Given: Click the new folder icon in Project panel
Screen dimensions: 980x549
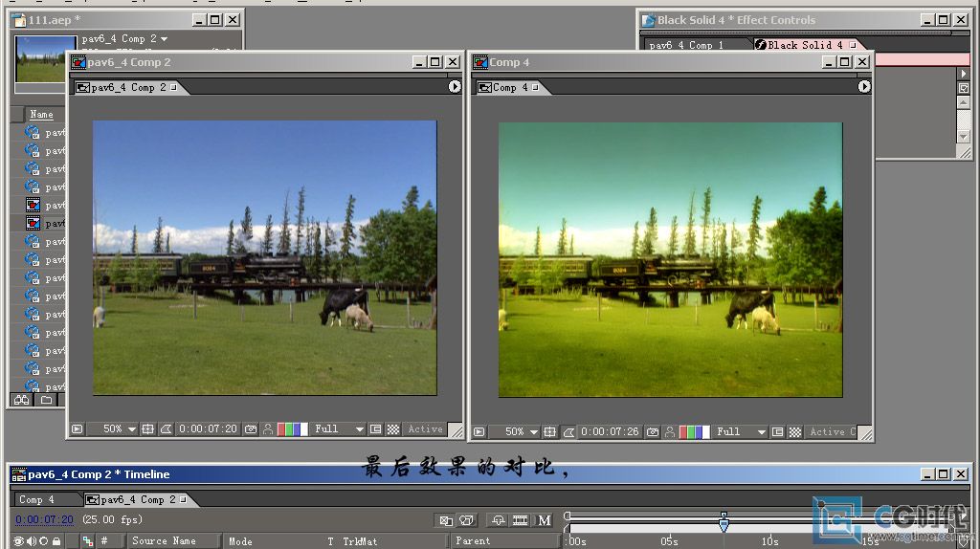Looking at the screenshot, I should click(x=46, y=400).
